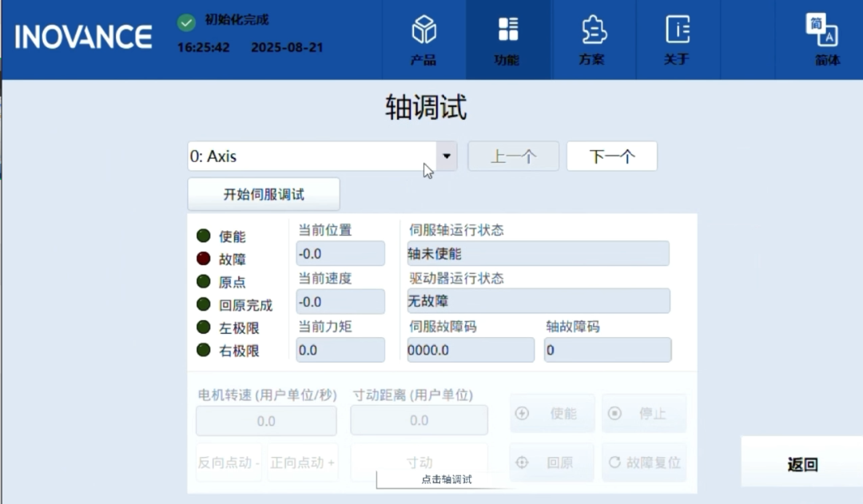Click the 回原 homing button
The width and height of the screenshot is (863, 504).
[x=552, y=462]
